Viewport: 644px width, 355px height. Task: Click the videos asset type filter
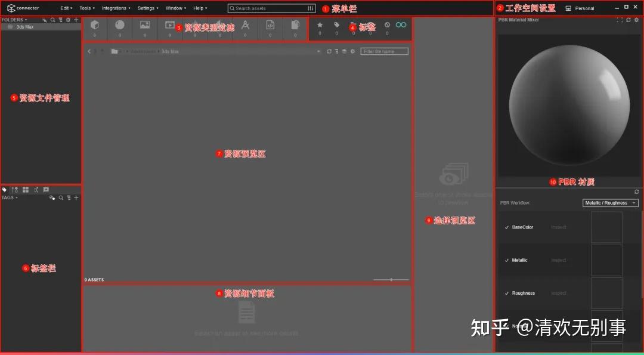(x=169, y=25)
